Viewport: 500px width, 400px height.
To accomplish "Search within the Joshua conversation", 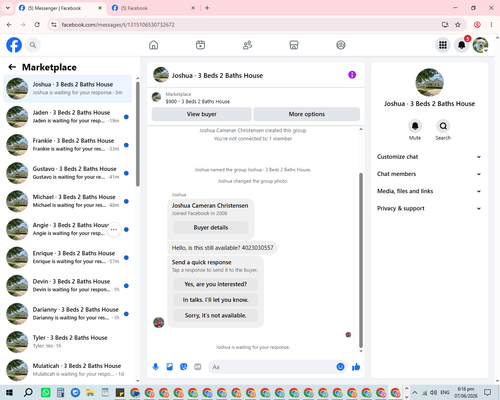I will point(443,126).
